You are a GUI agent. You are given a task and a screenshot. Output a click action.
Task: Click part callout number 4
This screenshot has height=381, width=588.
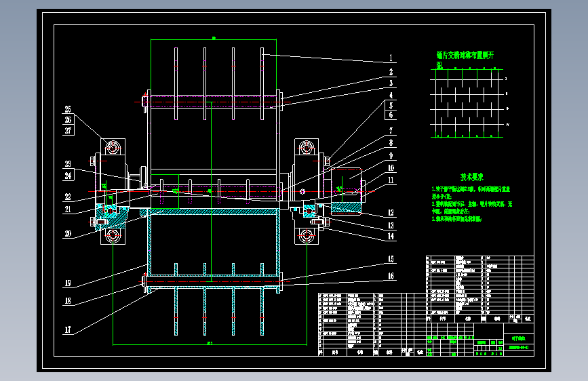391,96
